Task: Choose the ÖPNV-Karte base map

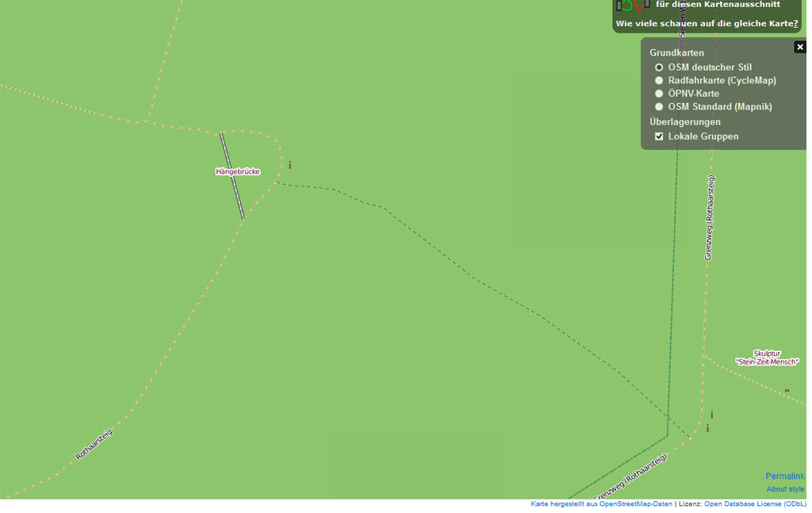Action: pos(659,94)
